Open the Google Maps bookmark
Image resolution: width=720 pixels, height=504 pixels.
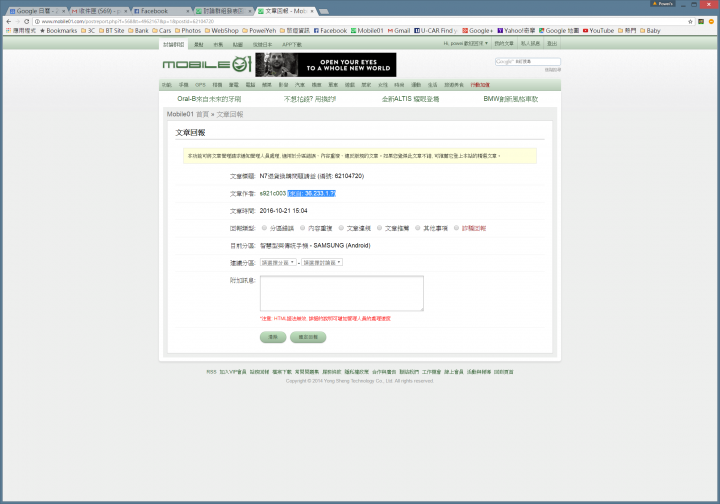point(559,31)
